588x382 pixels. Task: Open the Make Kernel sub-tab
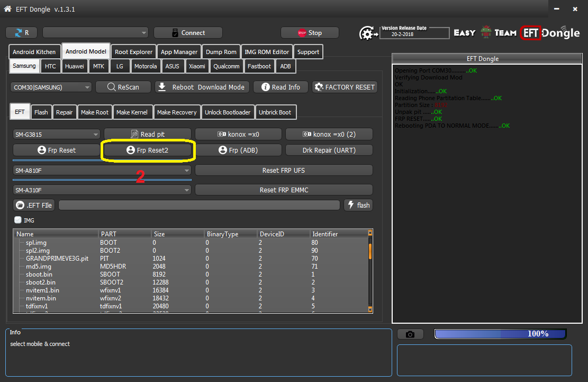(x=132, y=112)
